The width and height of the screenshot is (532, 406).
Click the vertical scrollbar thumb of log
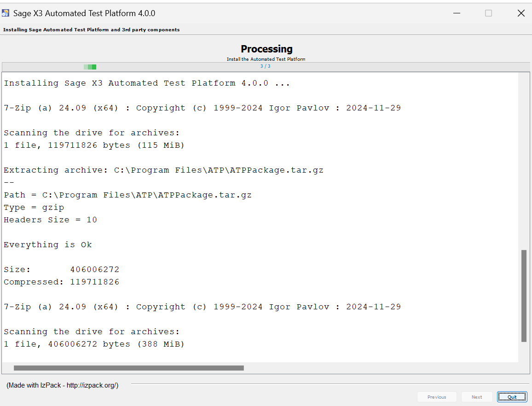tap(524, 296)
